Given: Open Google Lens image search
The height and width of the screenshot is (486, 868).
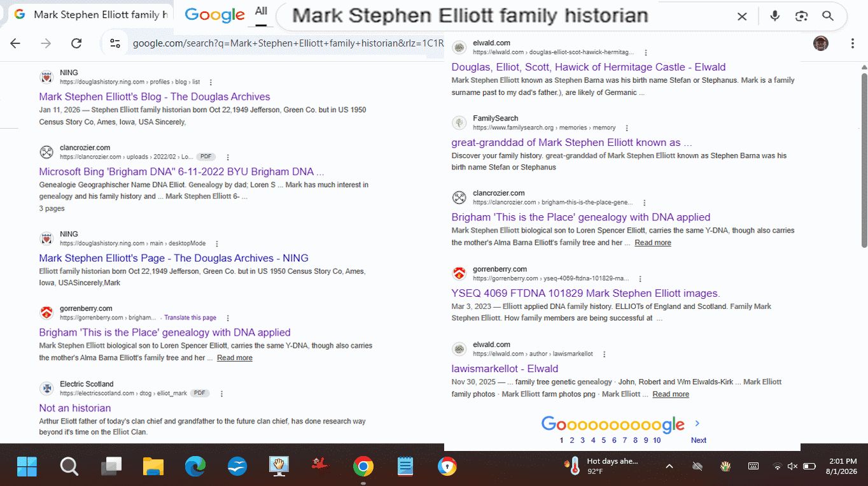Looking at the screenshot, I should [801, 17].
